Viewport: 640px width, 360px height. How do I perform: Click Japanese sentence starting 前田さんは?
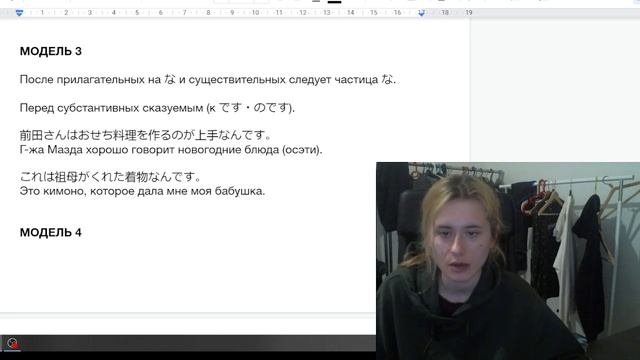coord(145,135)
